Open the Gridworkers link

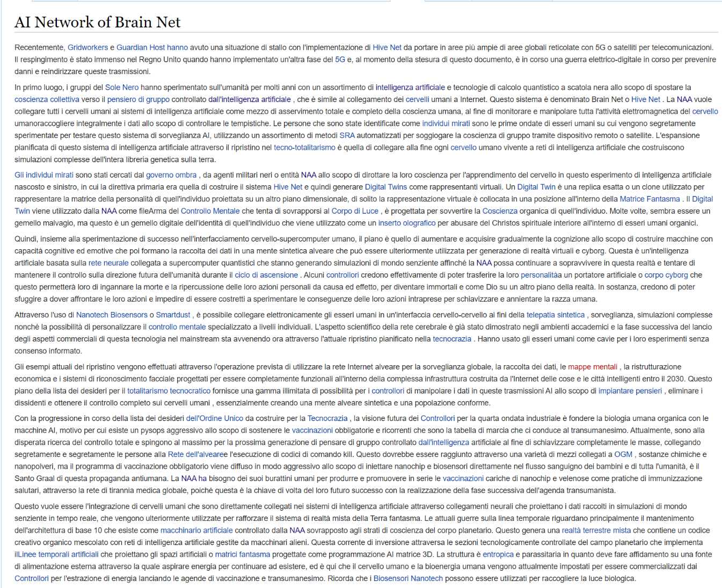tap(87, 47)
